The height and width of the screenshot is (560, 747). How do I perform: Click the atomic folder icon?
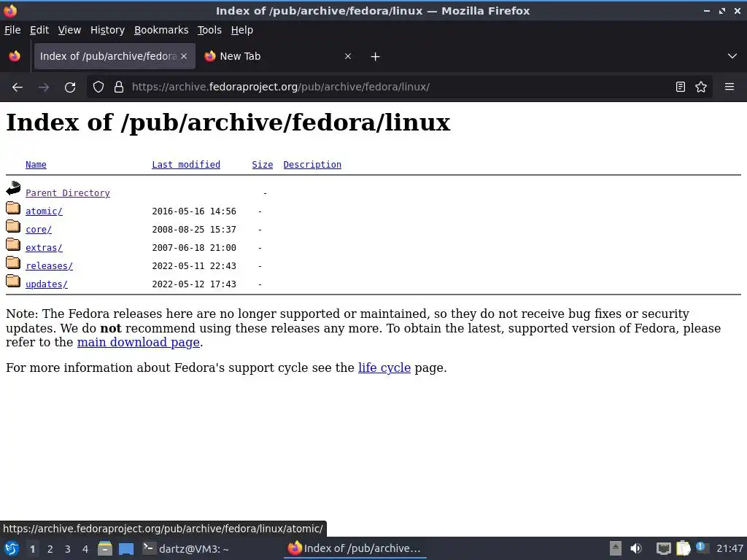[x=13, y=208]
